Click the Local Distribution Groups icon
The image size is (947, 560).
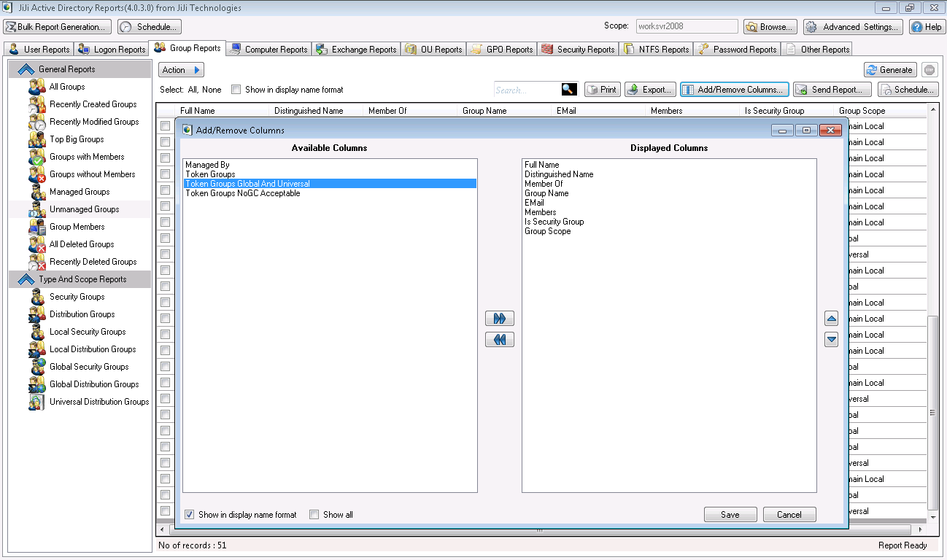(x=37, y=349)
